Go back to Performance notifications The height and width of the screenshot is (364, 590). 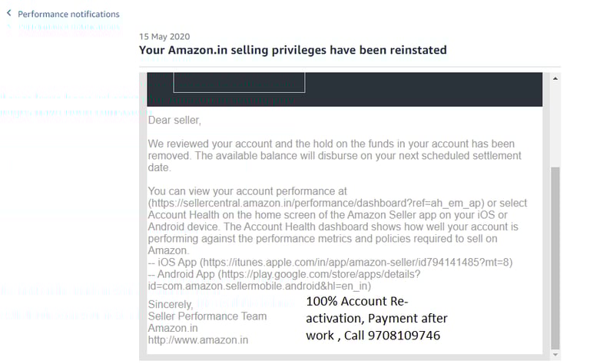(x=68, y=14)
